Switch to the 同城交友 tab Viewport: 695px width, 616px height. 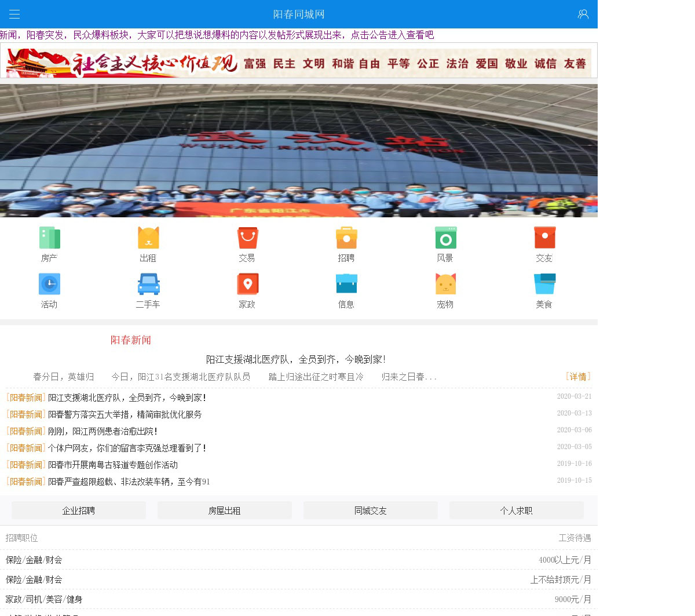coord(371,511)
